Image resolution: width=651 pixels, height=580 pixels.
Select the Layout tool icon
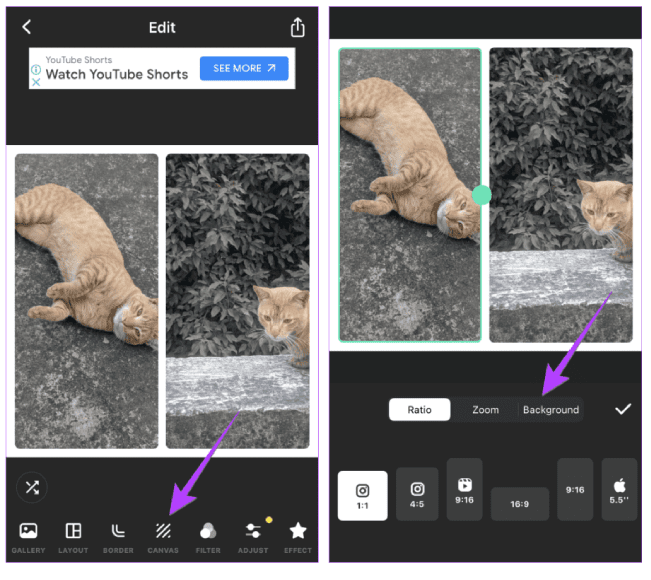(x=73, y=531)
